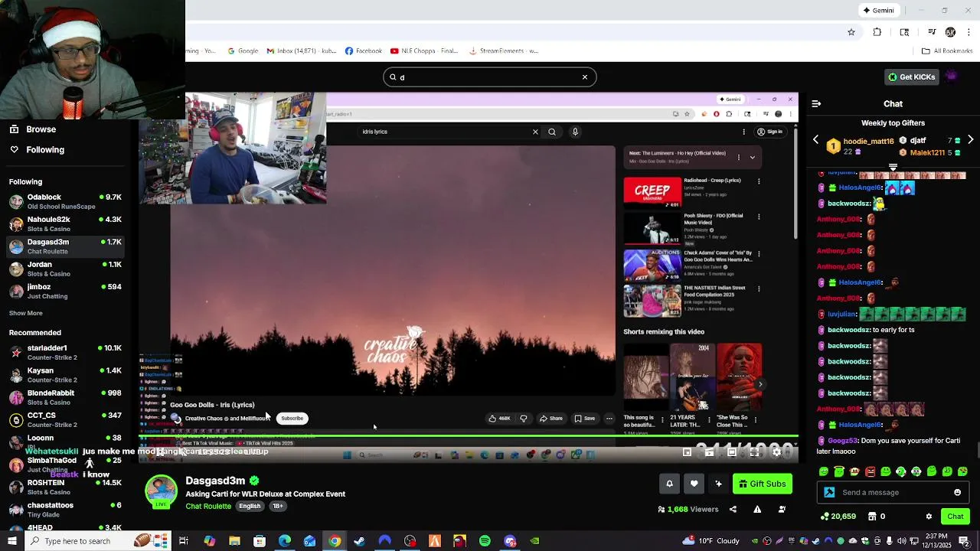Image resolution: width=980 pixels, height=551 pixels.
Task: Open Chrome profile avatar
Action: [950, 32]
